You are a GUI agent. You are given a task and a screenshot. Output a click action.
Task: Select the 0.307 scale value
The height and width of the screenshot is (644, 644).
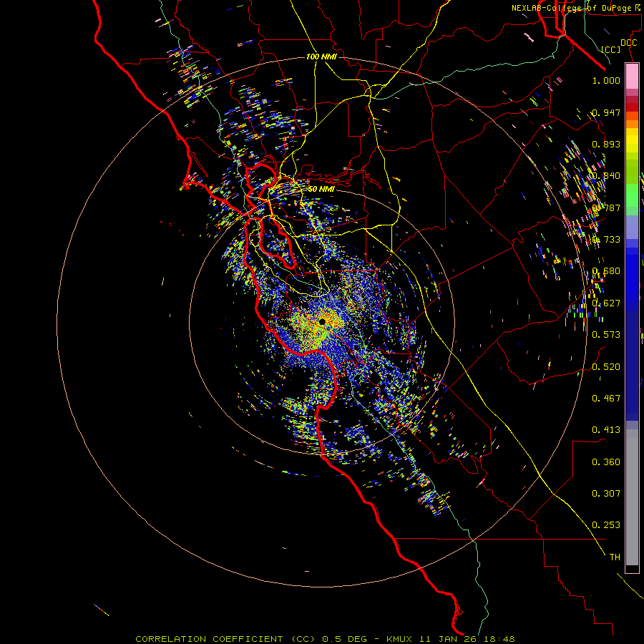[606, 493]
